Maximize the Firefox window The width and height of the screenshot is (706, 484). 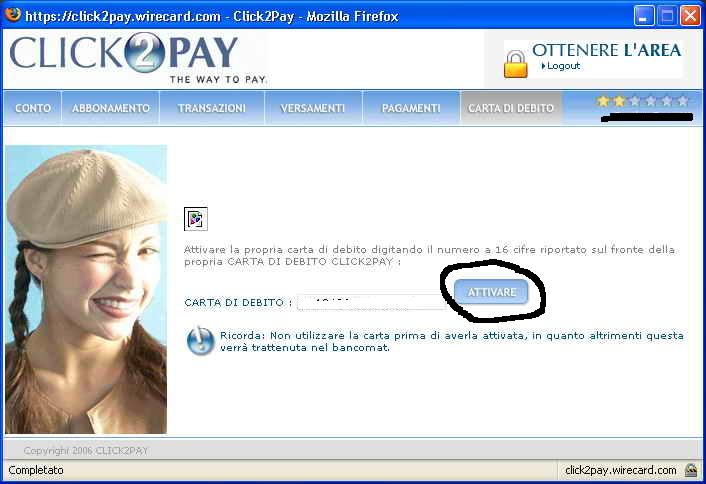(x=667, y=16)
